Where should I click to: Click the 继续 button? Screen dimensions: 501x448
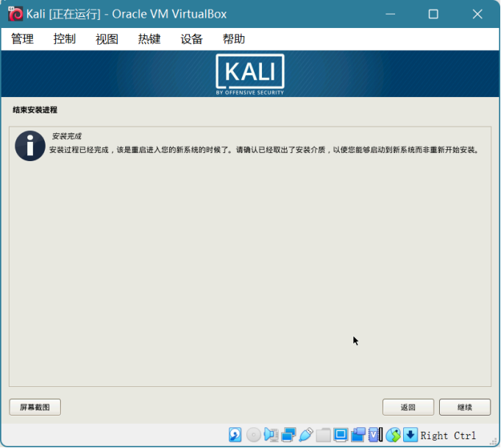(x=465, y=407)
